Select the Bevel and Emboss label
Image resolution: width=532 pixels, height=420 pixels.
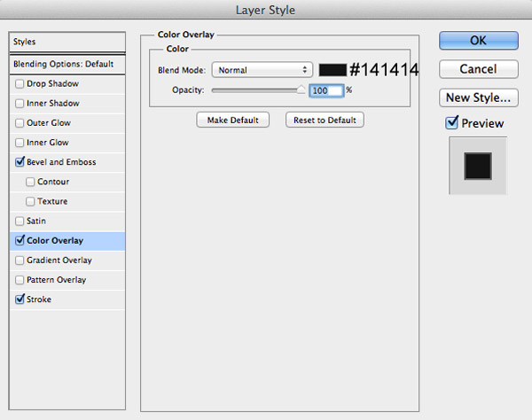(x=61, y=162)
